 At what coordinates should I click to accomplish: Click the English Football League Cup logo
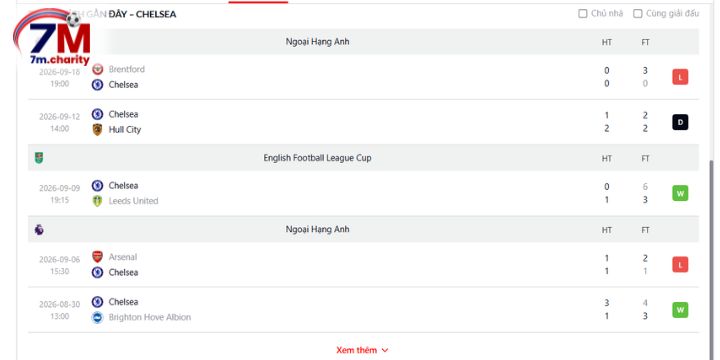click(x=39, y=158)
